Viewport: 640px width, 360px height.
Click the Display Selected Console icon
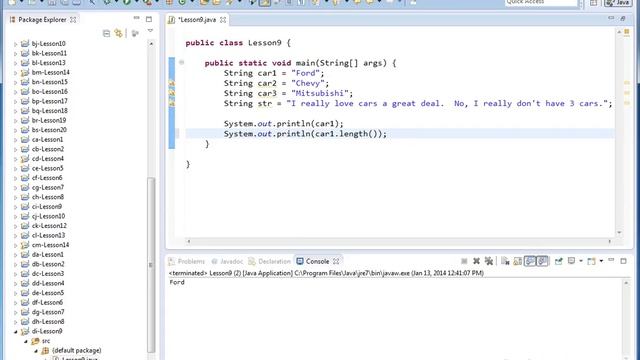pyautogui.click(x=571, y=261)
